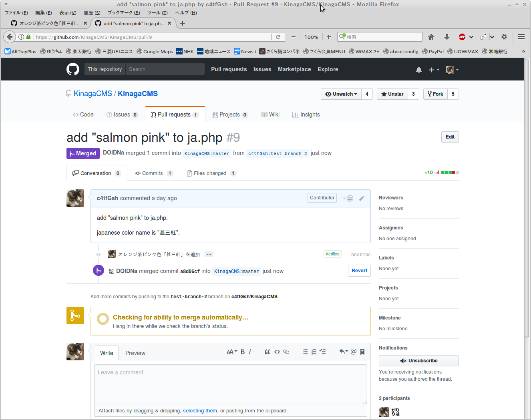Insert a quote using the editor toolbar
Image resolution: width=531 pixels, height=420 pixels.
click(267, 352)
